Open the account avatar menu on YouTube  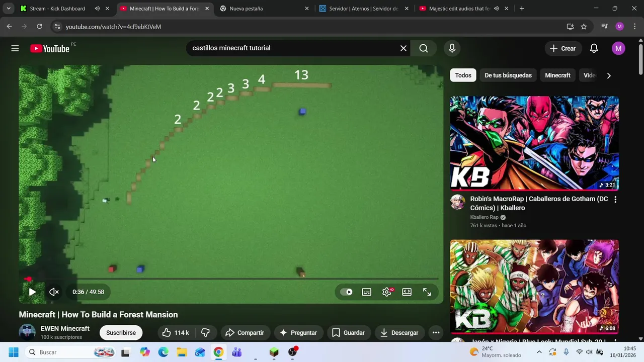point(618,48)
